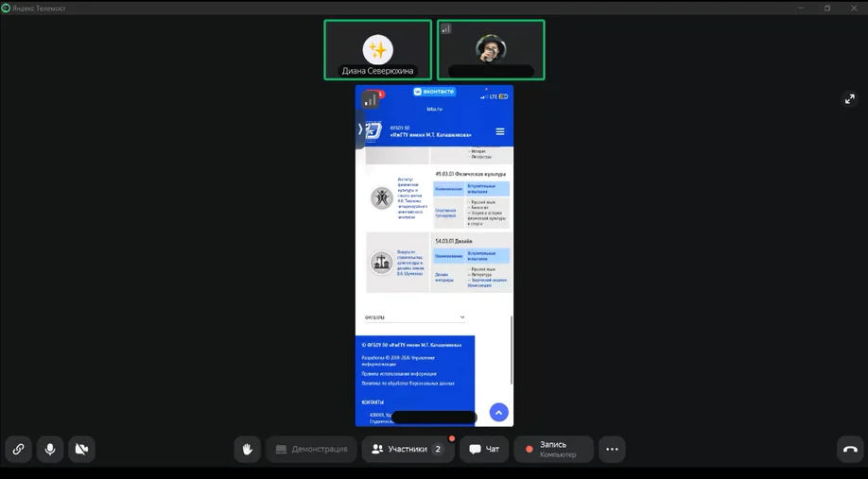Click the signal indicator icon on shared screen
The width and height of the screenshot is (868, 479).
[x=371, y=100]
